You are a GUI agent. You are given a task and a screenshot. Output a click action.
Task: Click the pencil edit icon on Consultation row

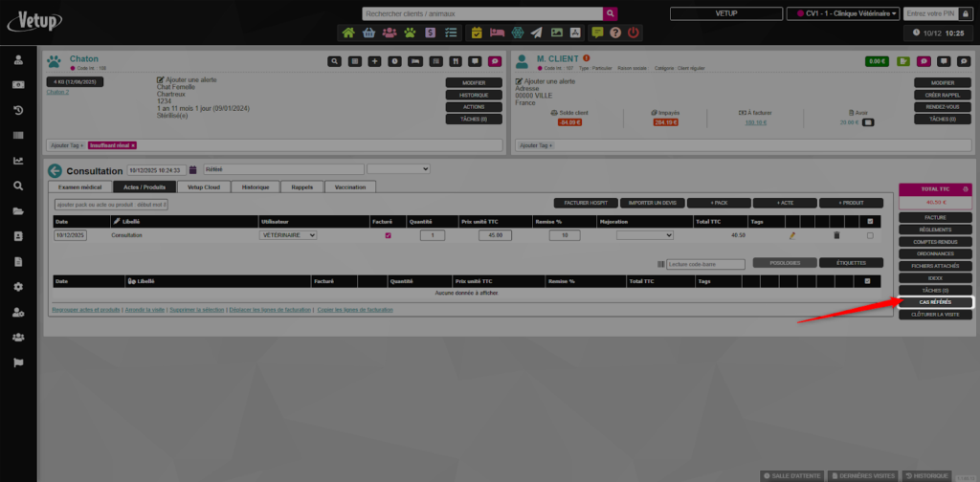tap(791, 234)
